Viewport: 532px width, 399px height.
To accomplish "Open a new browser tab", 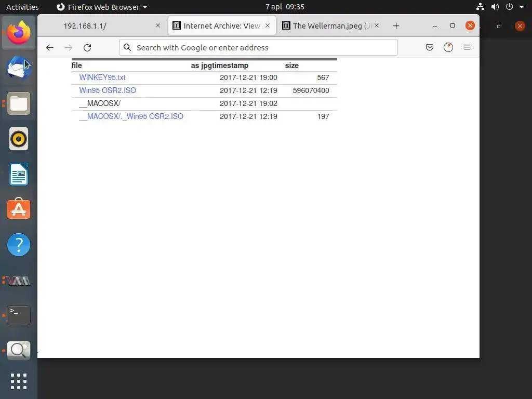I will [x=396, y=26].
